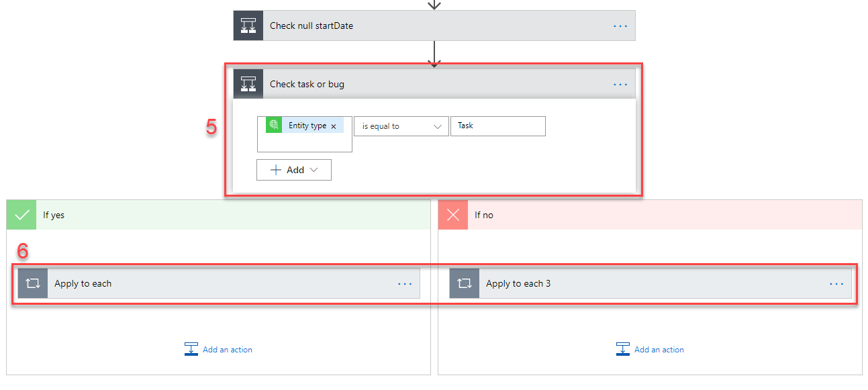Viewport: 868px width, 390px height.
Task: Remove the Entity type token with its x
Action: (334, 126)
